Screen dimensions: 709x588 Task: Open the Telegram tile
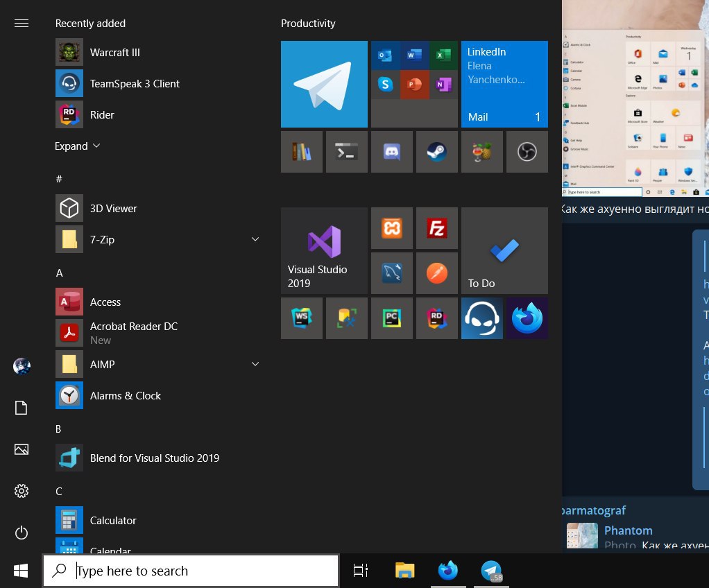[324, 84]
